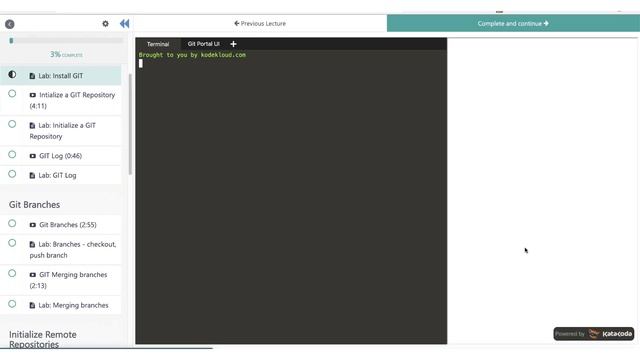The height and width of the screenshot is (360, 640).
Task: Click the sidebar vertical scrollbar
Action: [130, 124]
